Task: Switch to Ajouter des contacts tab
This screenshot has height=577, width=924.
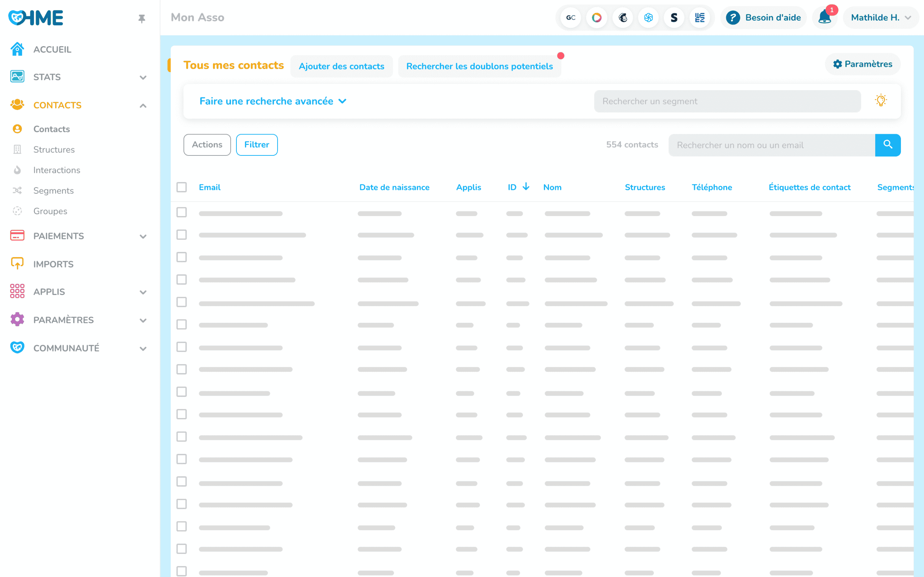Action: (341, 66)
